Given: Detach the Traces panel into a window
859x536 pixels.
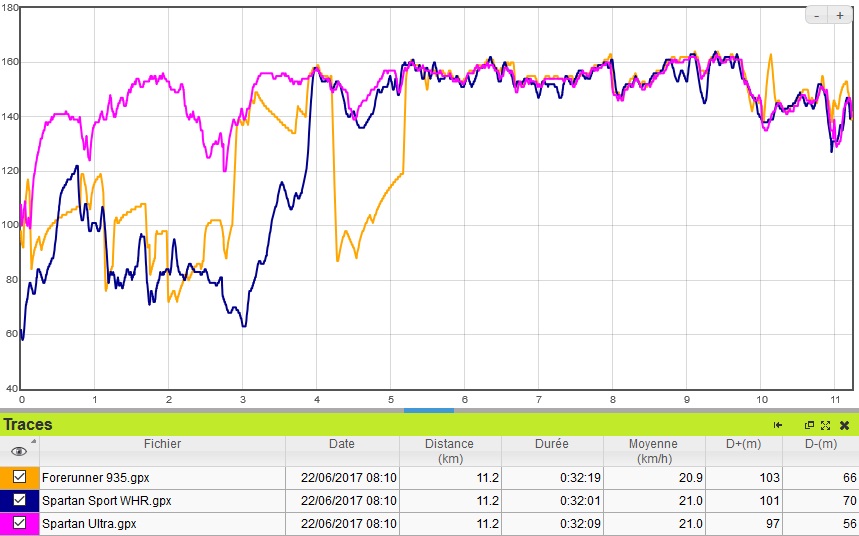Looking at the screenshot, I should [x=810, y=425].
